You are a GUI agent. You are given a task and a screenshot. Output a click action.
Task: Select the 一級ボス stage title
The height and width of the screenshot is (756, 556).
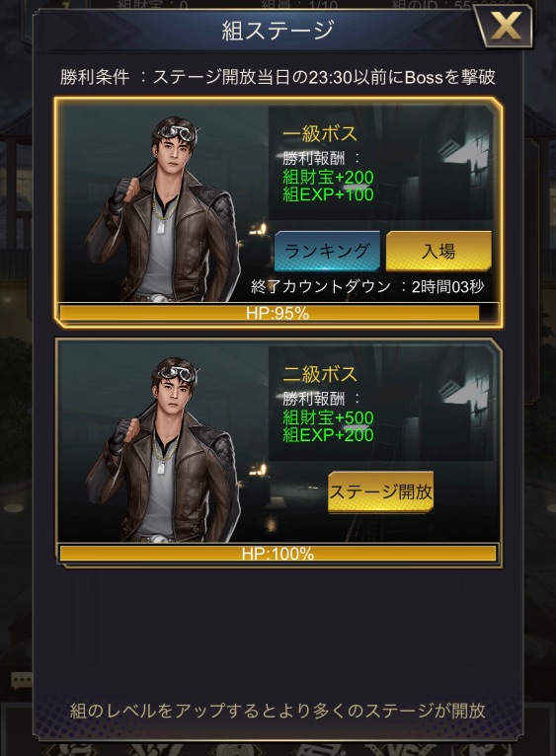point(320,133)
